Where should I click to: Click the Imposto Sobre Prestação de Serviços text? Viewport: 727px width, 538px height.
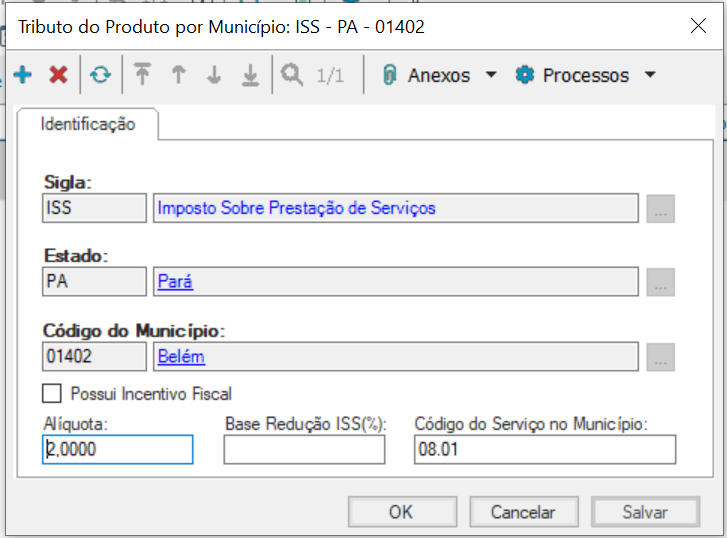tap(297, 208)
